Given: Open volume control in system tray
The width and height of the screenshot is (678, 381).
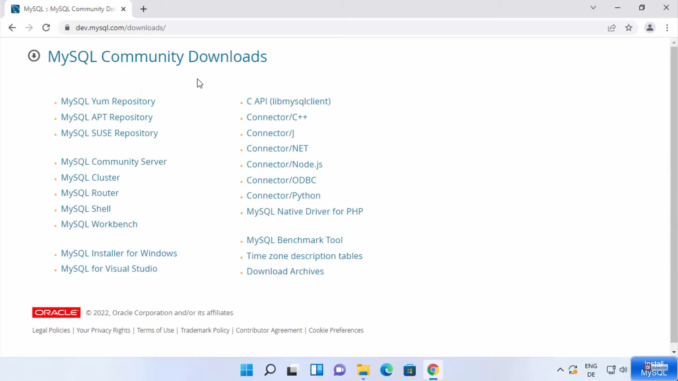Looking at the screenshot, I should [623, 370].
